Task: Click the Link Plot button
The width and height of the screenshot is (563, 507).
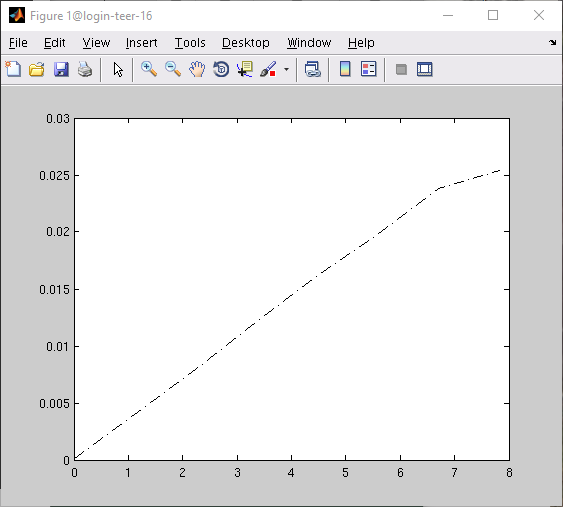Action: pyautogui.click(x=312, y=69)
